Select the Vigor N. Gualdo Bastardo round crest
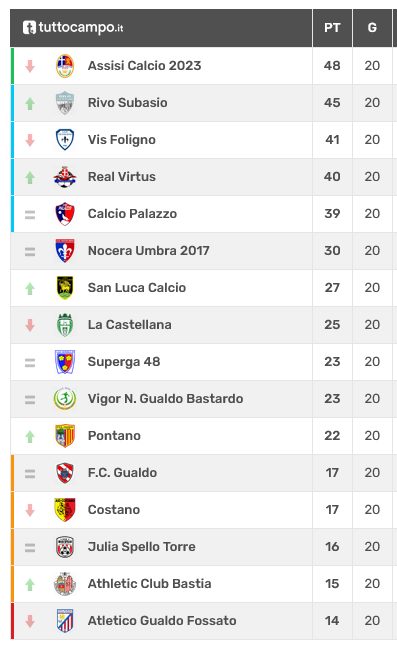397x651 pixels. pos(65,399)
